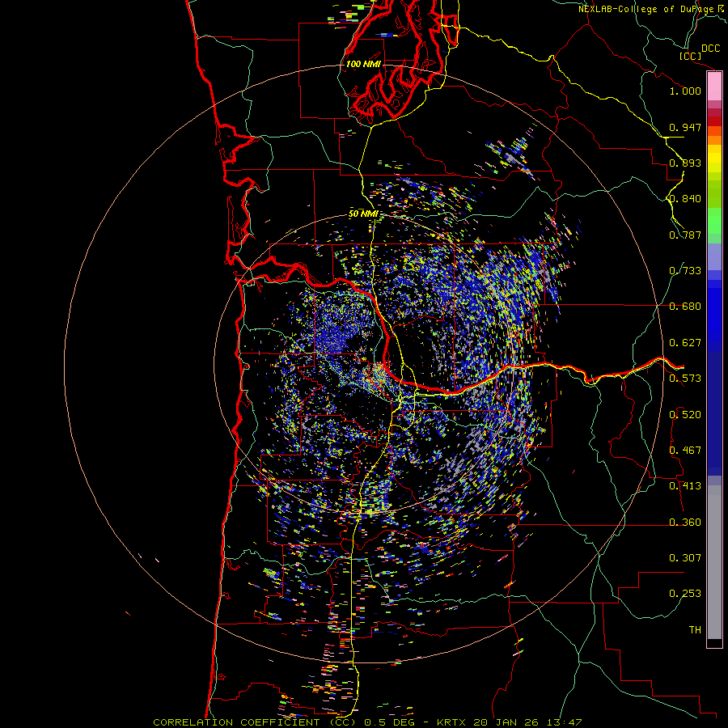
Task: Select the 0.733 scale value
Action: [685, 271]
